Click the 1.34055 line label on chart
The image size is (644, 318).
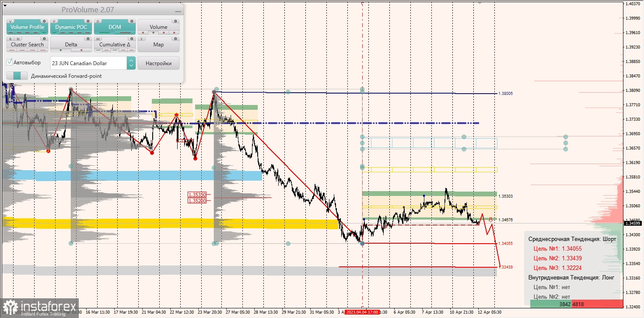pos(506,243)
